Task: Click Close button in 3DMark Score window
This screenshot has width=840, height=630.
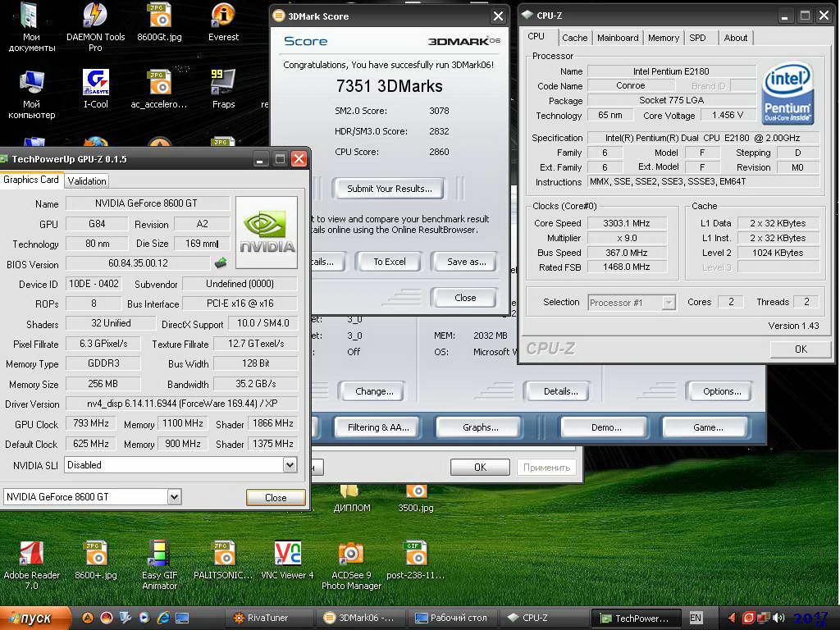Action: click(465, 298)
